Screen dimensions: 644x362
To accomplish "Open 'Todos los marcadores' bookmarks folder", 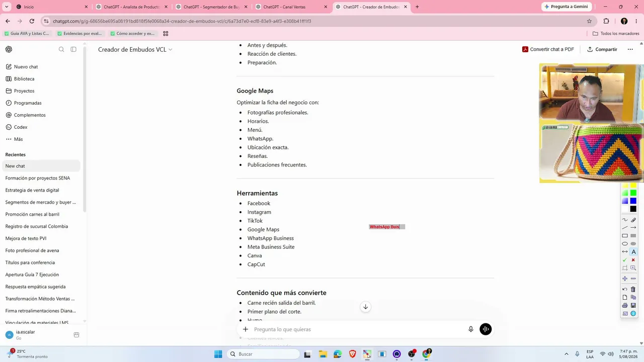I will coord(616,34).
